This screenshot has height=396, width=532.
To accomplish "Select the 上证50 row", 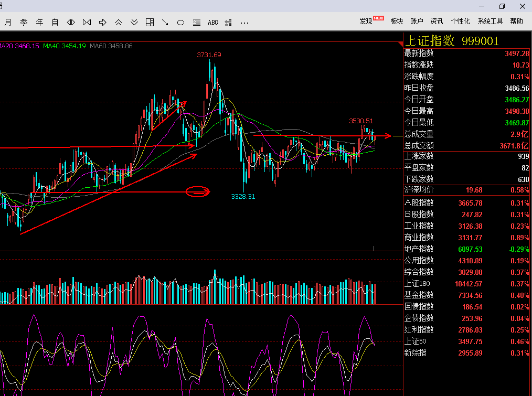I will click(466, 341).
